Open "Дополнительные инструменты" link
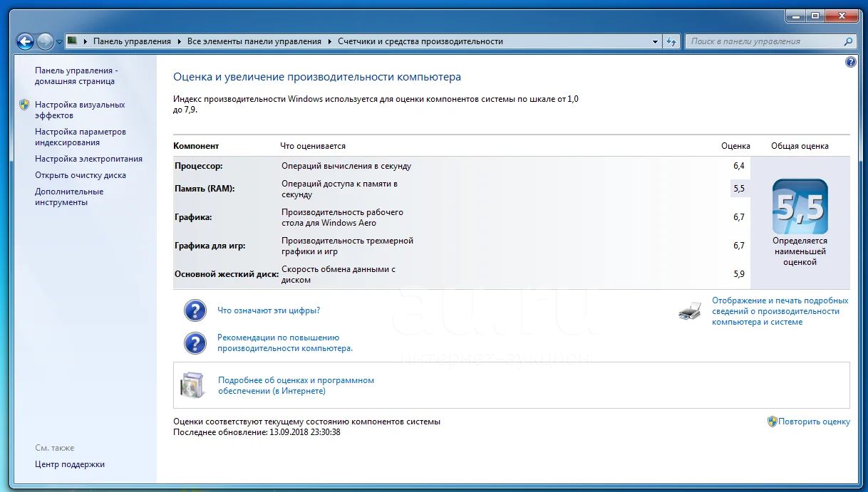Screen dimensions: 868x492 [x=69, y=197]
